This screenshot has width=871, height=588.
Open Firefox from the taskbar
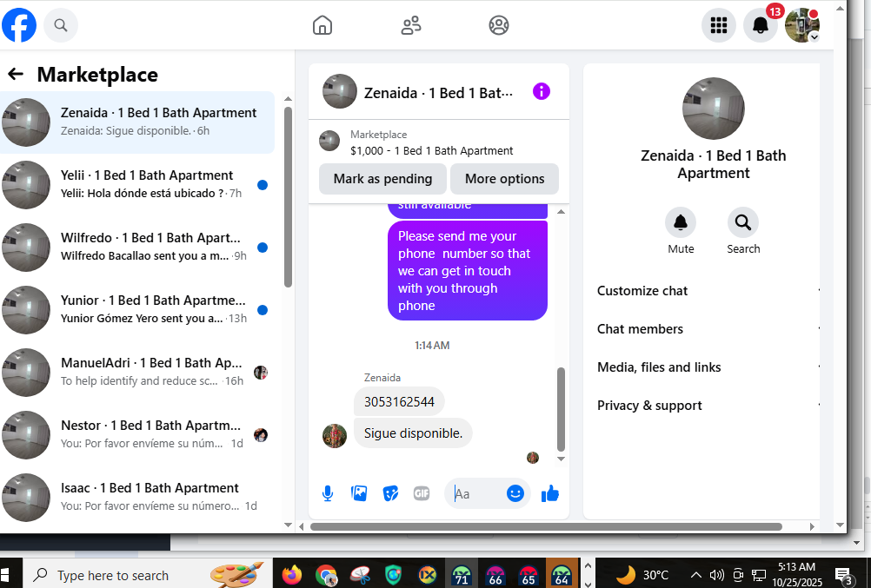[x=291, y=575]
